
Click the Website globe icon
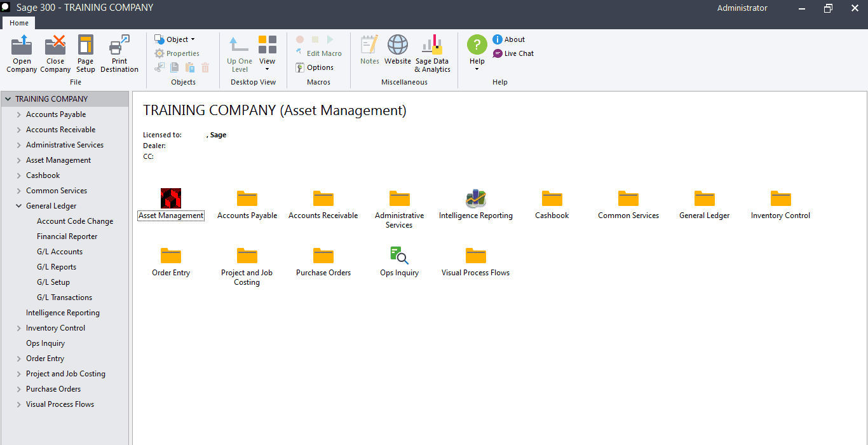398,45
